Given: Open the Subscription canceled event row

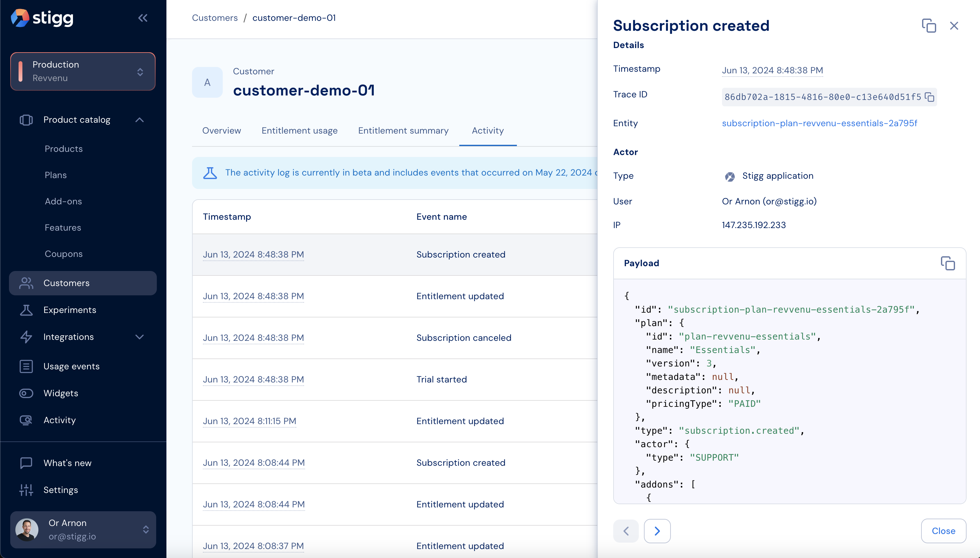Looking at the screenshot, I should point(395,338).
